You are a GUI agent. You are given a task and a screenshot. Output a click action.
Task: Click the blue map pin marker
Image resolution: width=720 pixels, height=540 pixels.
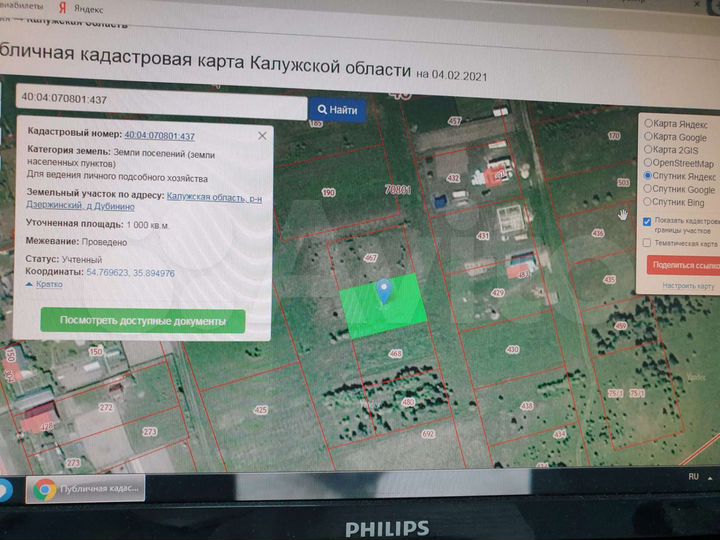(x=384, y=291)
